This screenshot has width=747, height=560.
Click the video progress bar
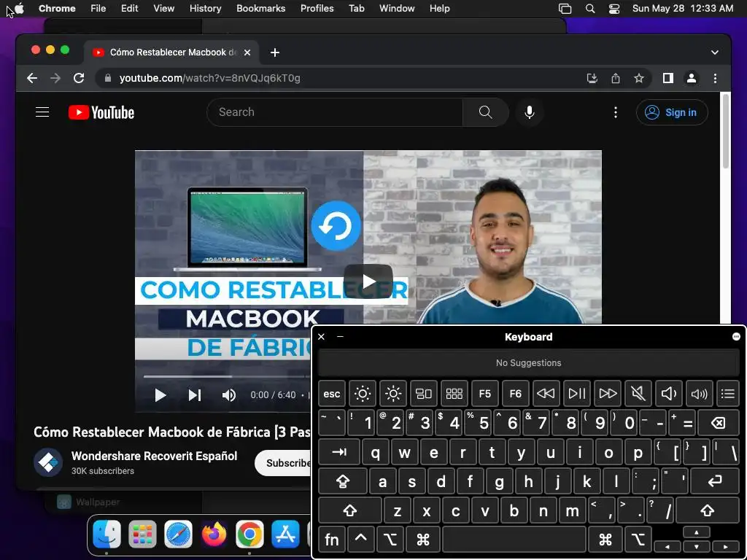click(x=228, y=376)
